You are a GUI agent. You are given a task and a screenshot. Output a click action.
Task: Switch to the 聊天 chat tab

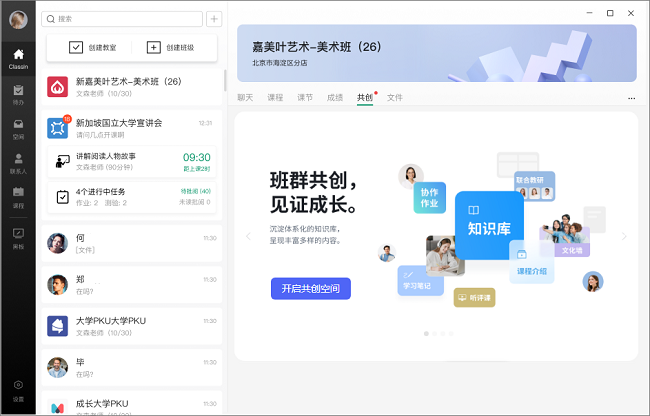coord(245,98)
